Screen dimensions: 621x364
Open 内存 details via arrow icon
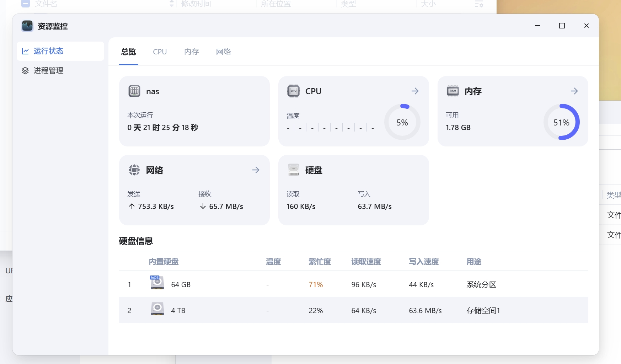[x=574, y=91]
